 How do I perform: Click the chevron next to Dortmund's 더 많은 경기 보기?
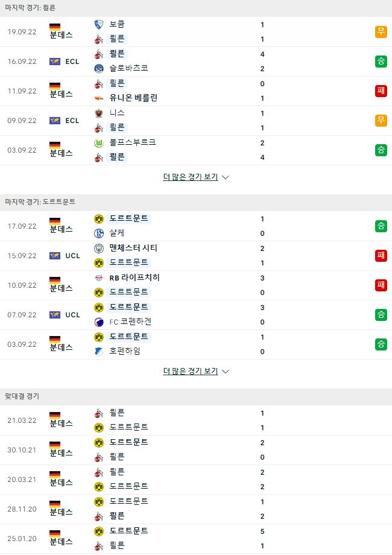[226, 372]
